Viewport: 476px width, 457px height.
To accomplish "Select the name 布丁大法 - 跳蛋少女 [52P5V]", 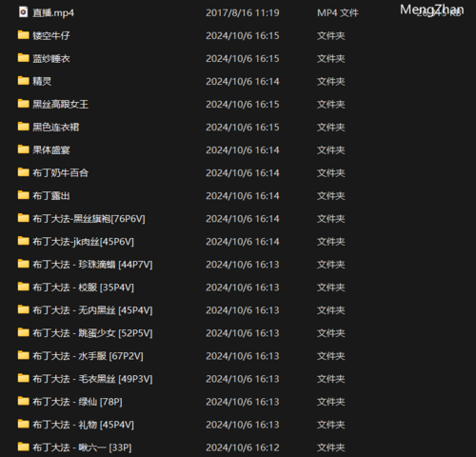I will point(92,333).
